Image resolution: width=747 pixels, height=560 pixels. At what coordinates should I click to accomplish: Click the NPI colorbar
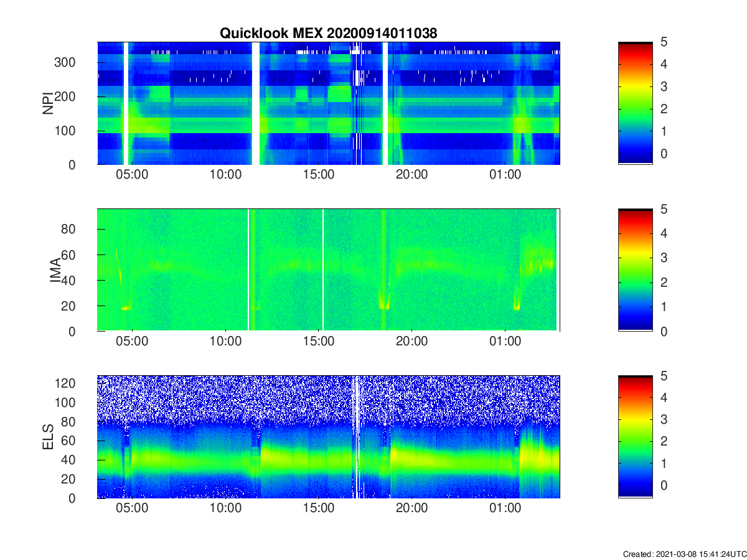click(x=635, y=103)
